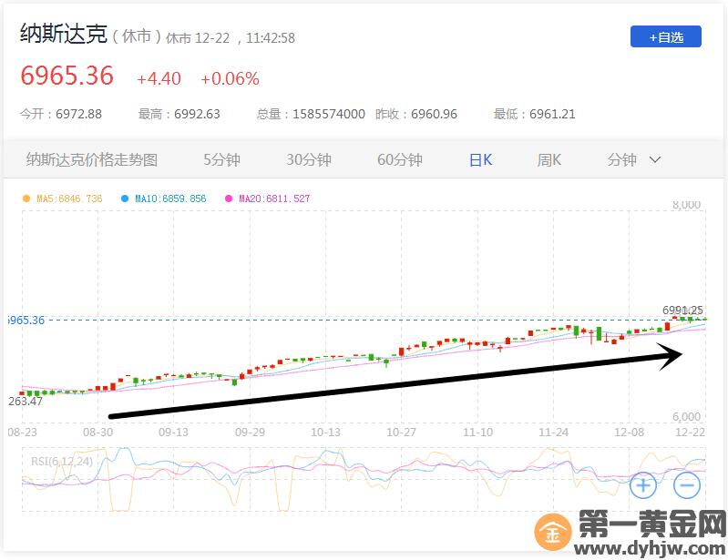Click the 6991.25 high price marker

[x=682, y=310]
